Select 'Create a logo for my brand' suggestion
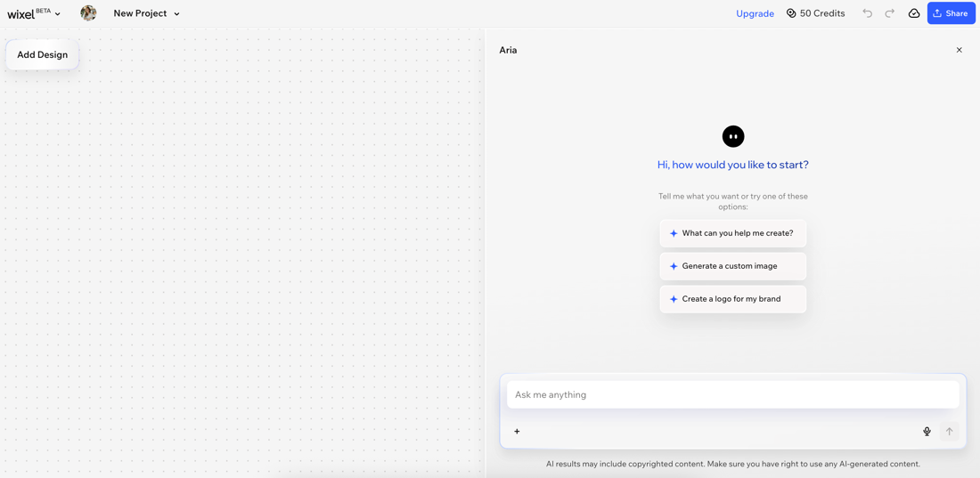The image size is (980, 478). coord(732,299)
